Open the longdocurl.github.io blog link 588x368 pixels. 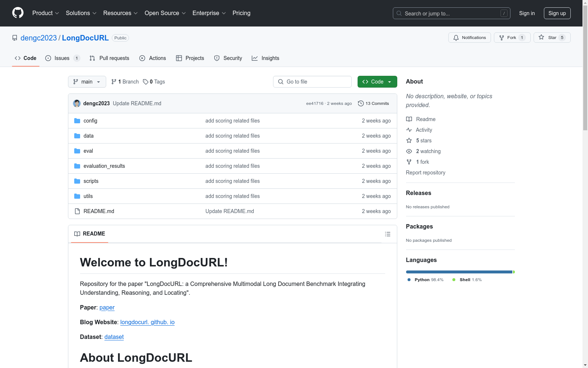[x=147, y=322]
